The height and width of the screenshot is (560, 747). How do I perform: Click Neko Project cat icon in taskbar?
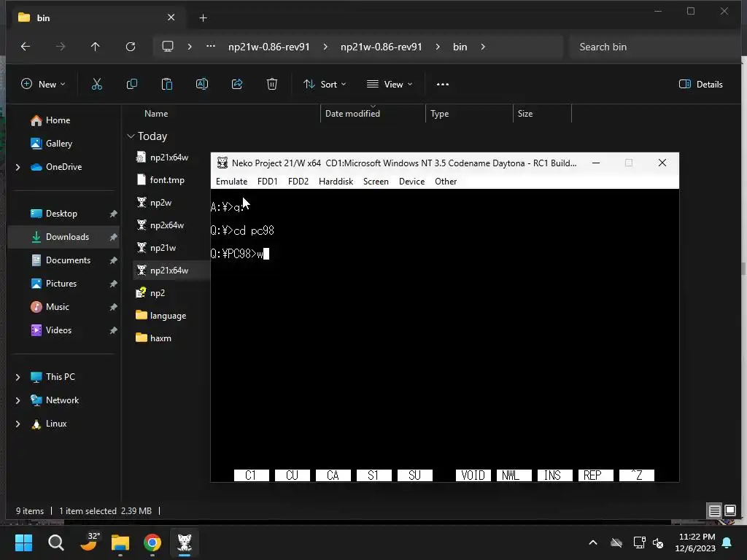(185, 542)
